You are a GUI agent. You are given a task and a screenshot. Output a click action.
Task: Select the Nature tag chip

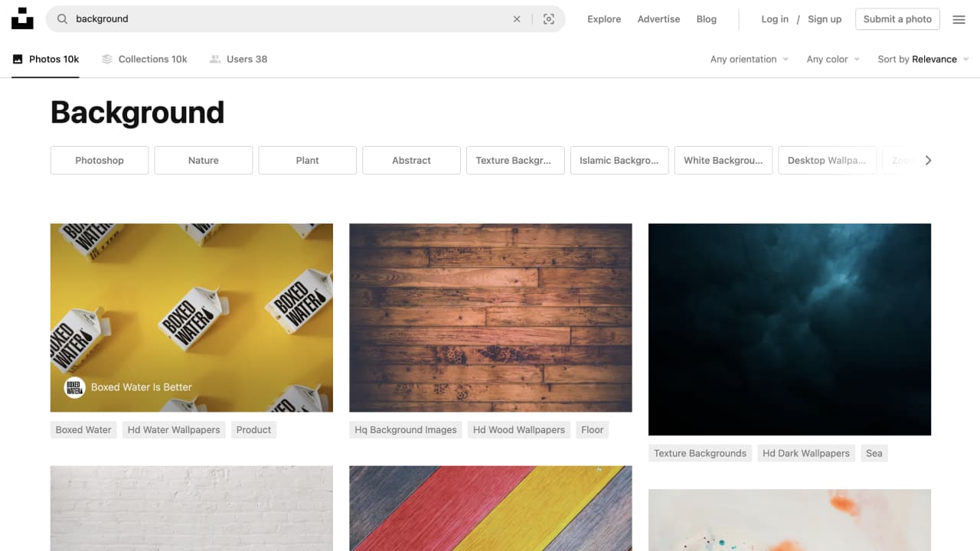coord(204,160)
